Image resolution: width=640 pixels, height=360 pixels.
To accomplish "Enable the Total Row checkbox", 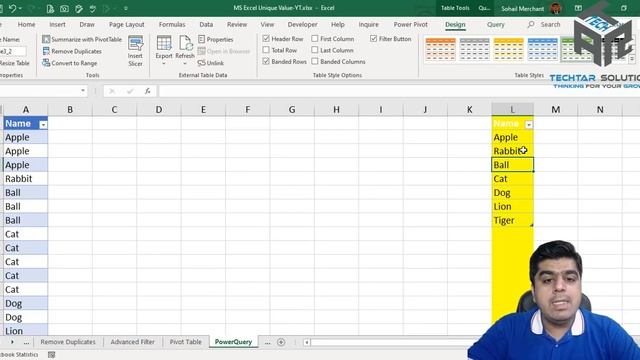I will click(266, 50).
